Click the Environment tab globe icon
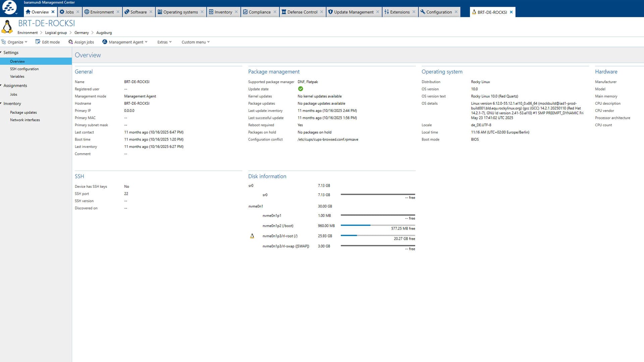Screen dimensions: 644x362 click(87, 12)
